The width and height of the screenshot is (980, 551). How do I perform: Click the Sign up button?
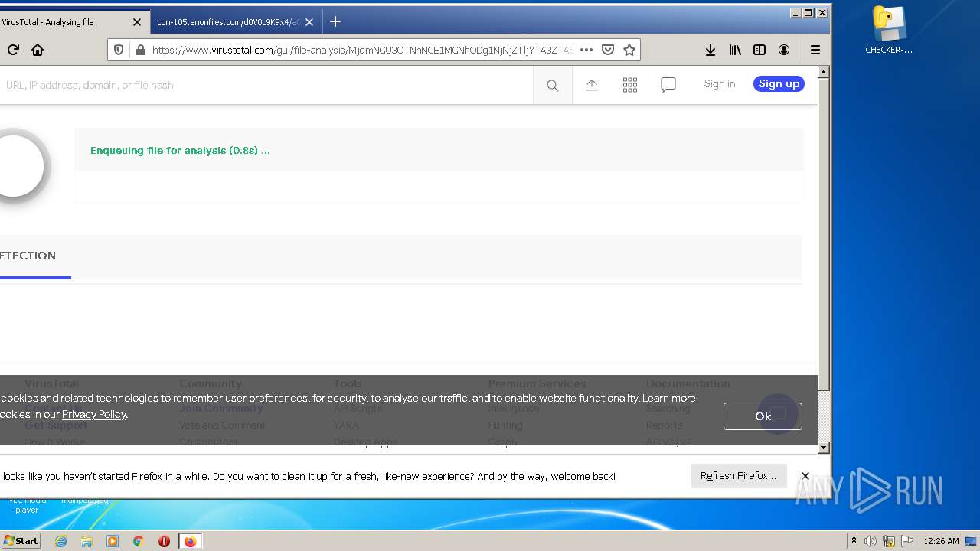pos(779,84)
